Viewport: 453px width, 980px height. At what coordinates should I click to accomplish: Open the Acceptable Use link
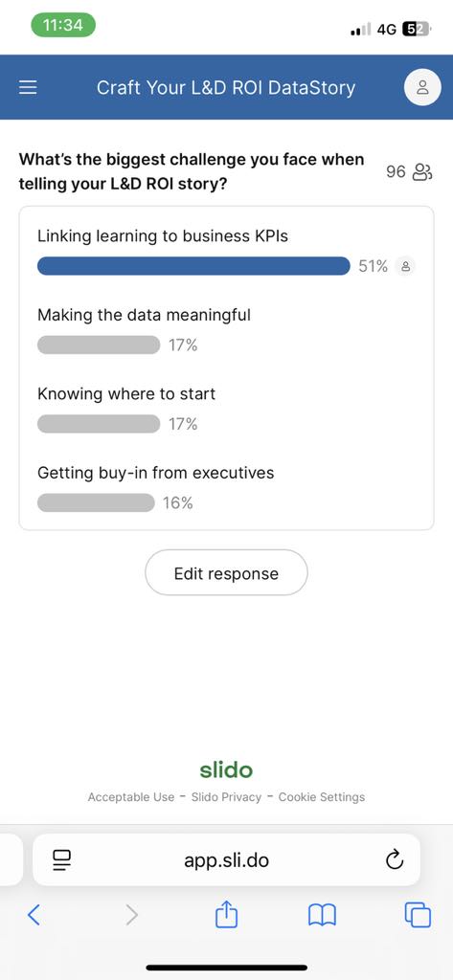click(x=131, y=797)
